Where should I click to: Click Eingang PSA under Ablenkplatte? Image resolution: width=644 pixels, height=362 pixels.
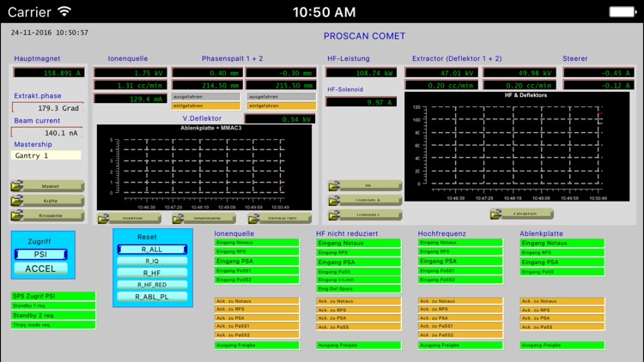coord(562,262)
